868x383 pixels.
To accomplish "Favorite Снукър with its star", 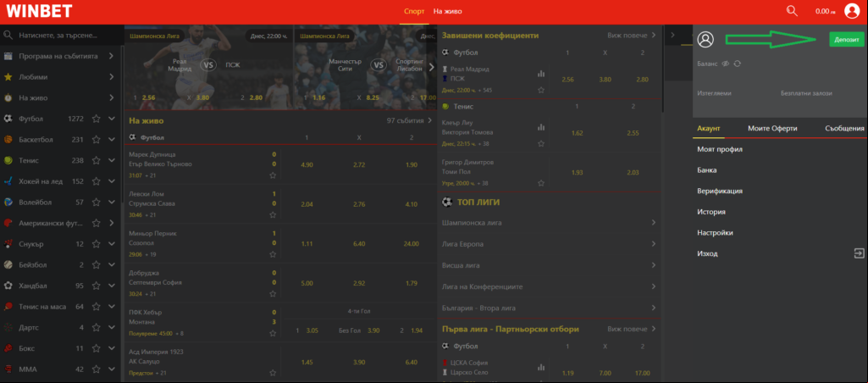I will coord(96,244).
